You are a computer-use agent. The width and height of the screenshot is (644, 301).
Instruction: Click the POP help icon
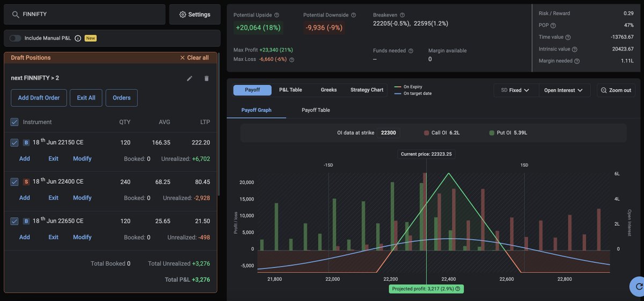pos(553,25)
